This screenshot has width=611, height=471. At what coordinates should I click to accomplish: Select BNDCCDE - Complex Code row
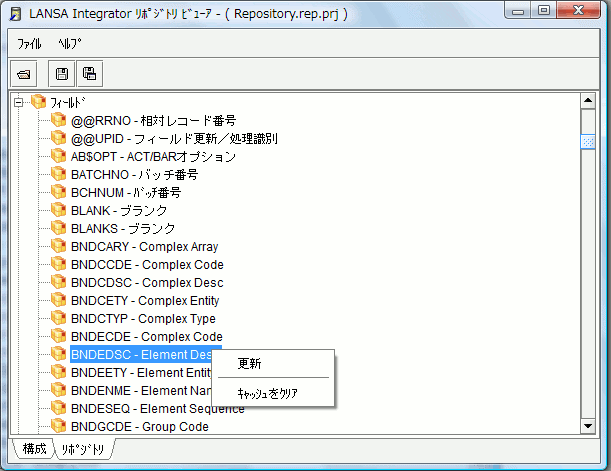[x=147, y=265]
